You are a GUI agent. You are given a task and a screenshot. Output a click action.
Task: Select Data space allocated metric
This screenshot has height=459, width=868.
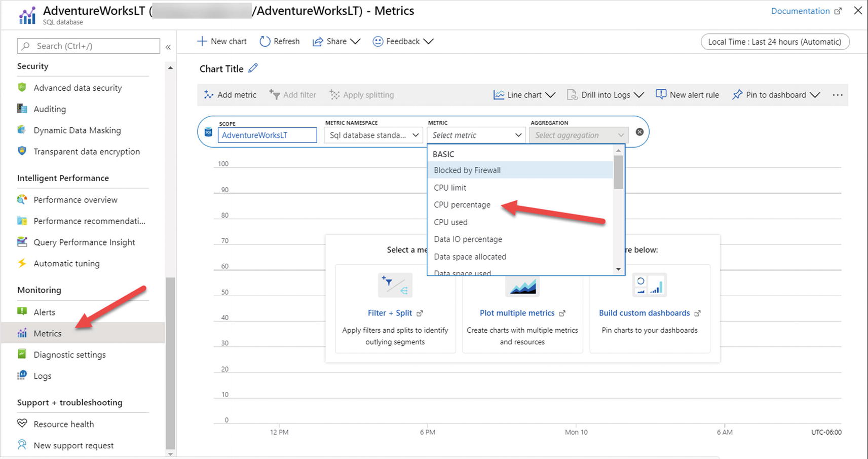tap(520, 257)
